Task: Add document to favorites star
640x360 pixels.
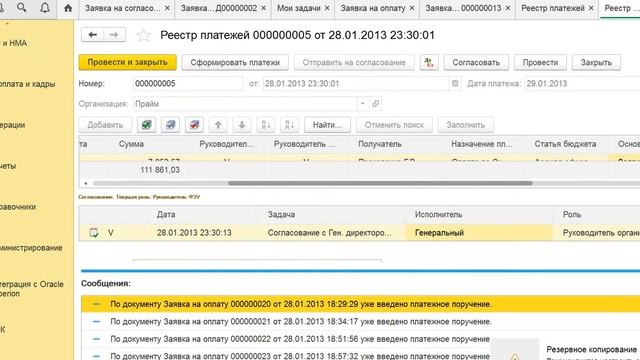Action: click(x=143, y=36)
